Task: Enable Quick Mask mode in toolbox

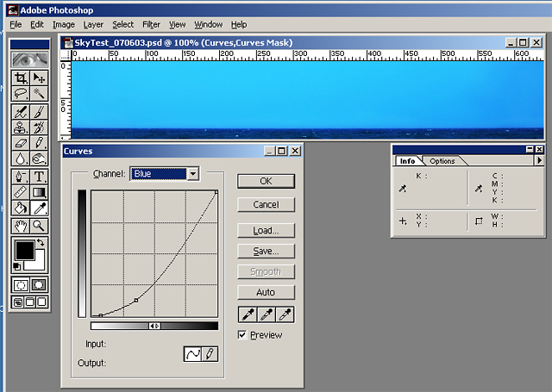Action: 39,284
